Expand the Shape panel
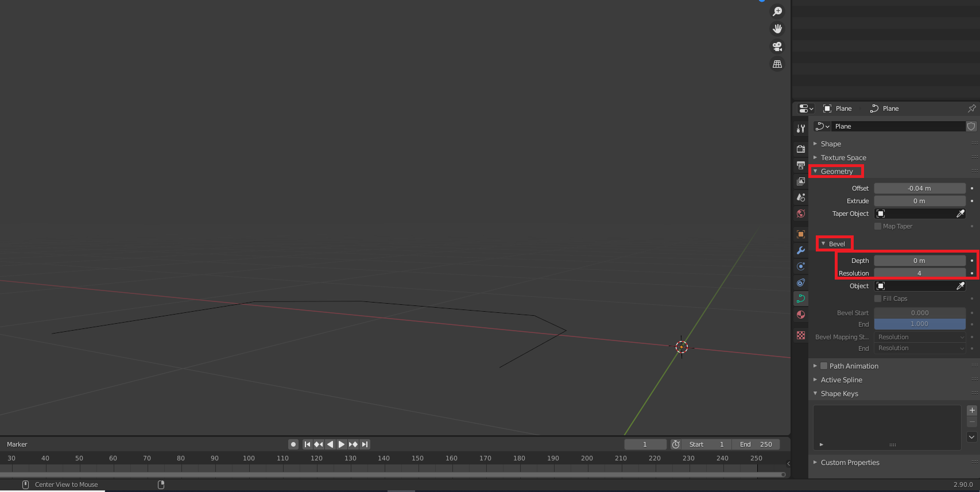Screen dimensions: 980x492 tap(815, 144)
